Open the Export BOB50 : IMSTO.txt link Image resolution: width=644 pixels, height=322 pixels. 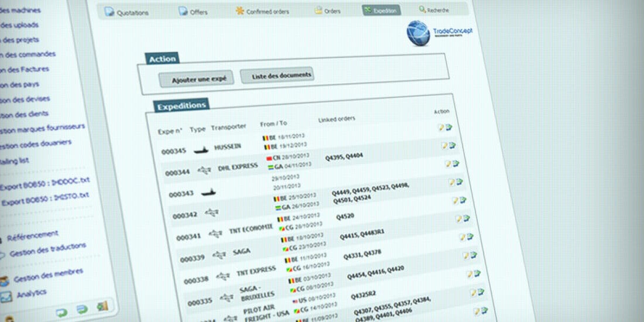point(45,199)
